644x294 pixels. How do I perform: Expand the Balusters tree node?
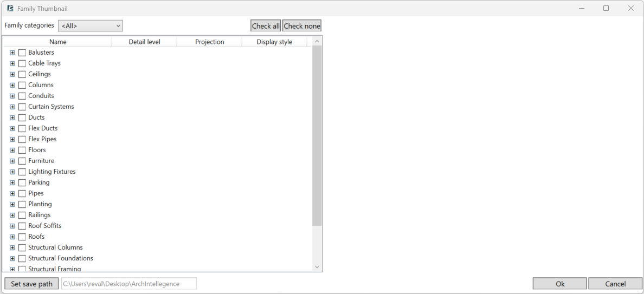12,53
